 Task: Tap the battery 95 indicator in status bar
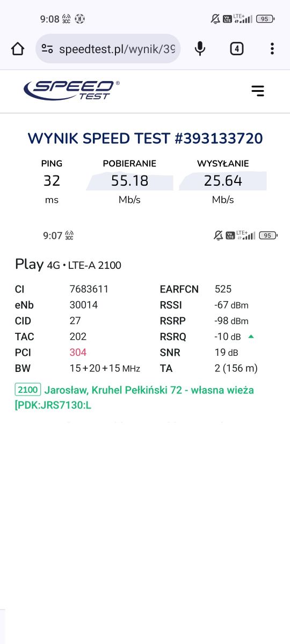pyautogui.click(x=266, y=19)
